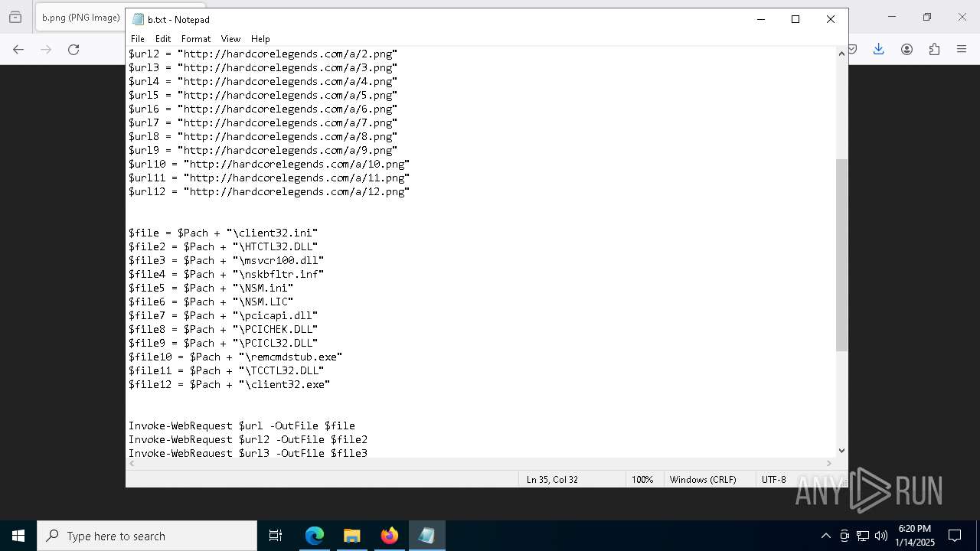
Task: Click the taskbar search box
Action: click(x=147, y=536)
